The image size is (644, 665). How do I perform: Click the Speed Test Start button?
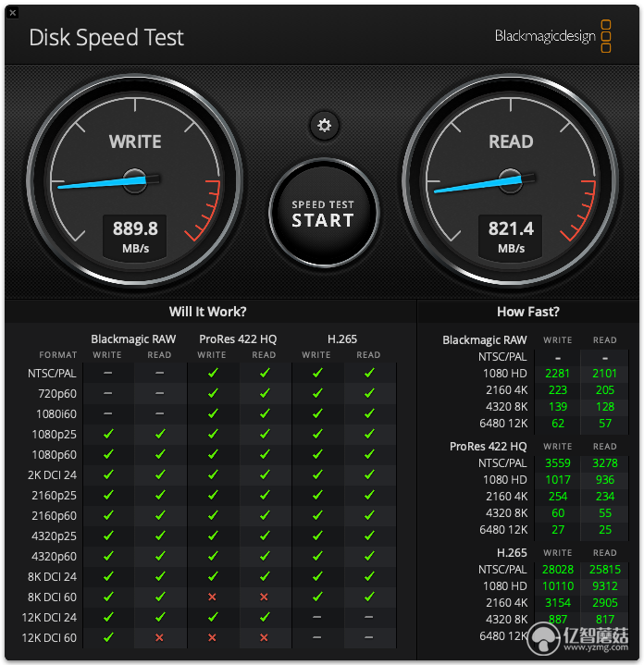pyautogui.click(x=324, y=214)
